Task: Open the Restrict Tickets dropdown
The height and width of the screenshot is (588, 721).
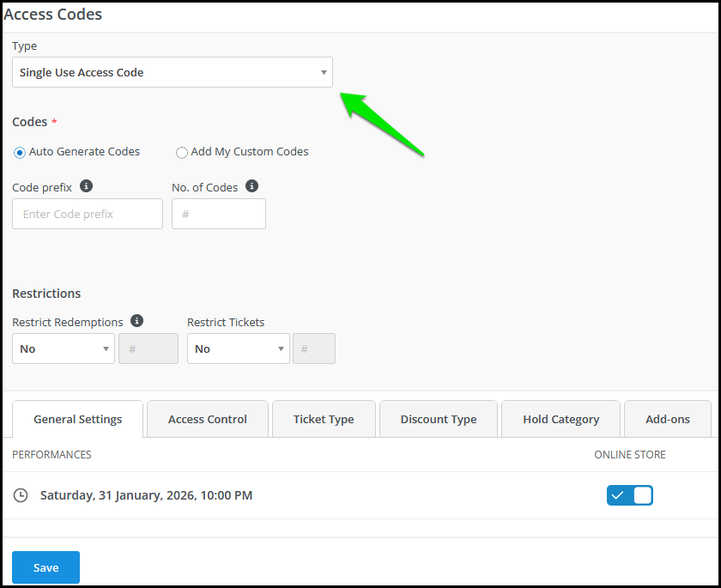Action: coord(239,349)
